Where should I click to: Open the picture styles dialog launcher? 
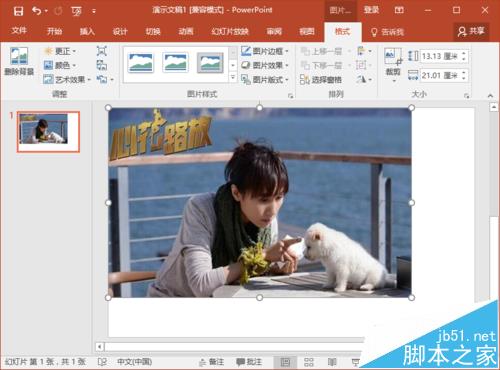[291, 96]
